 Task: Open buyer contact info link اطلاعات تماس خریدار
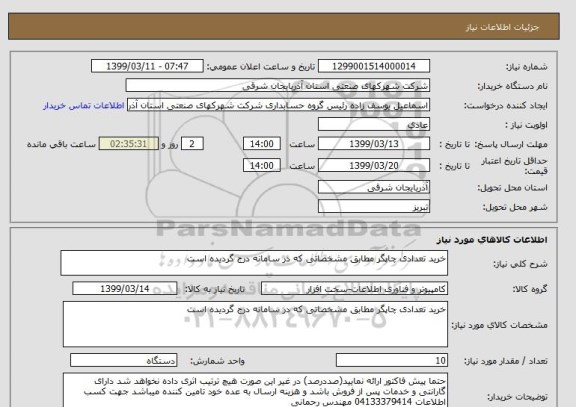(x=83, y=106)
